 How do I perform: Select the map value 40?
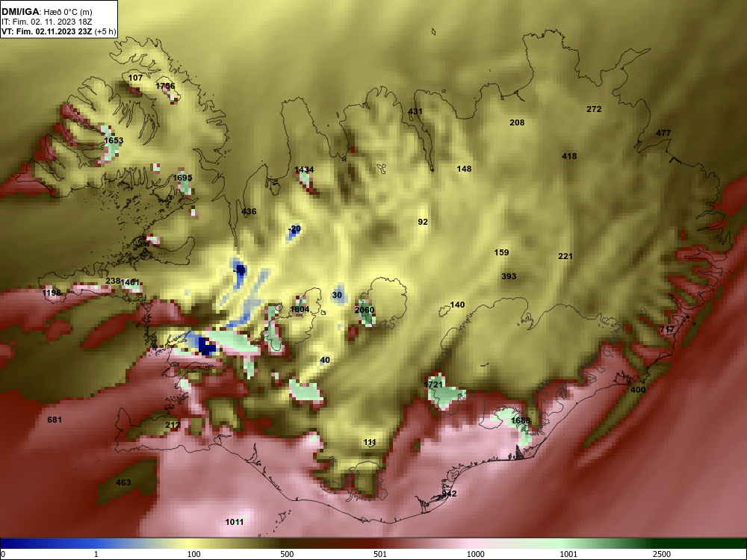tap(325, 360)
